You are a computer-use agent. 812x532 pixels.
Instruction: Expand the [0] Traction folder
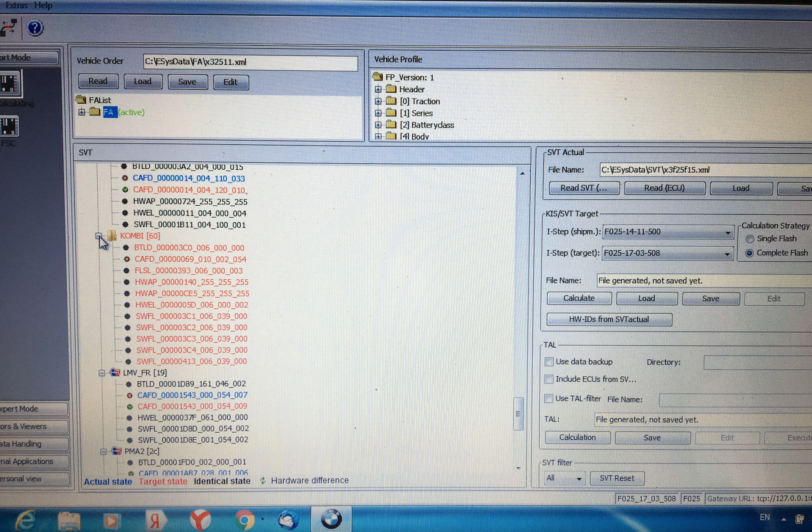click(x=378, y=101)
